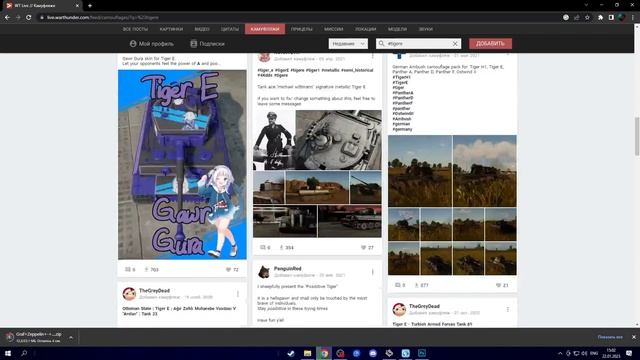Screen dimensions: 640x360
Task: Open Steam from the taskbar
Action: [291, 353]
